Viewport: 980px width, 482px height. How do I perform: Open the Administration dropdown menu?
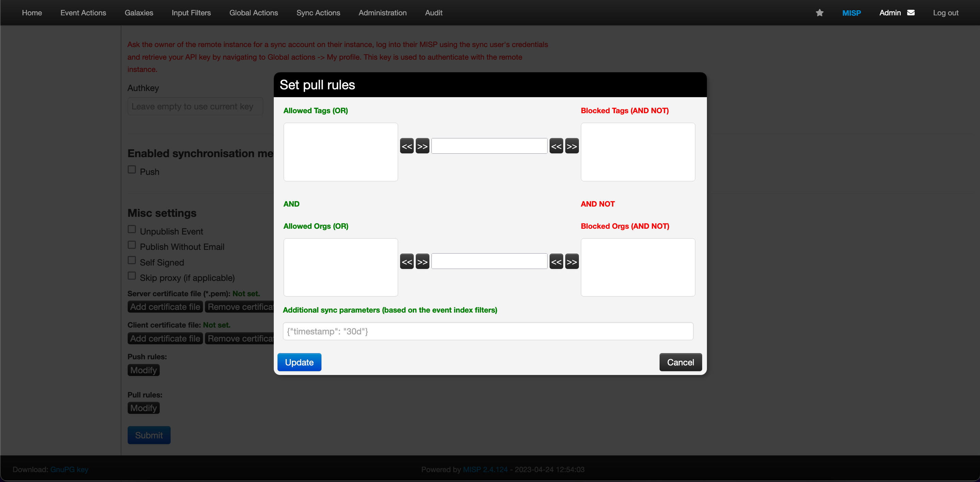pos(382,13)
